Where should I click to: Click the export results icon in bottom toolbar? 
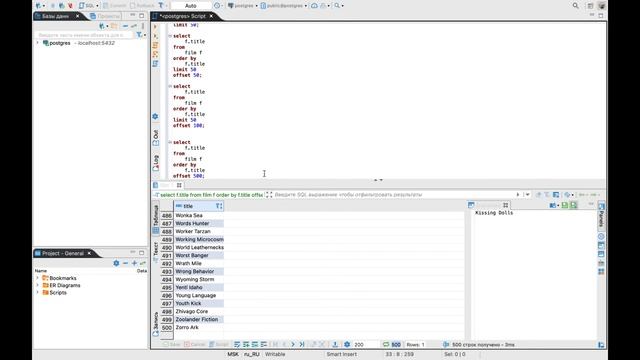[335, 344]
